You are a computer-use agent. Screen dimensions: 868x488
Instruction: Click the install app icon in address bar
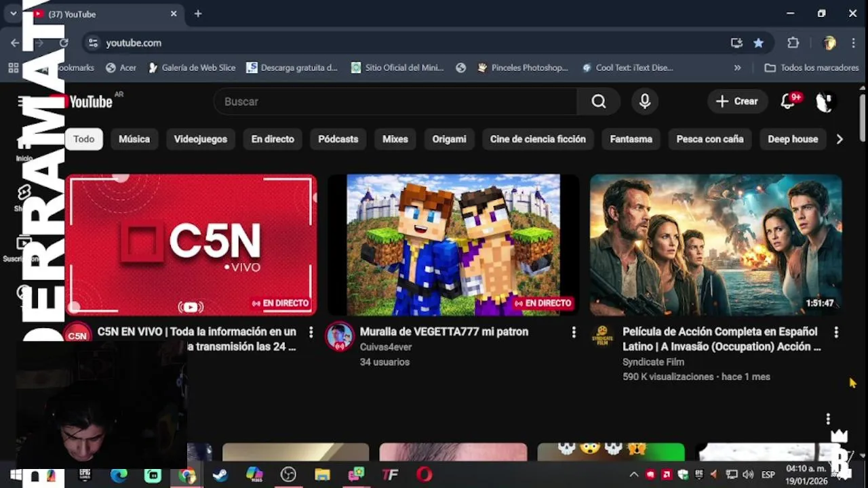pyautogui.click(x=736, y=43)
